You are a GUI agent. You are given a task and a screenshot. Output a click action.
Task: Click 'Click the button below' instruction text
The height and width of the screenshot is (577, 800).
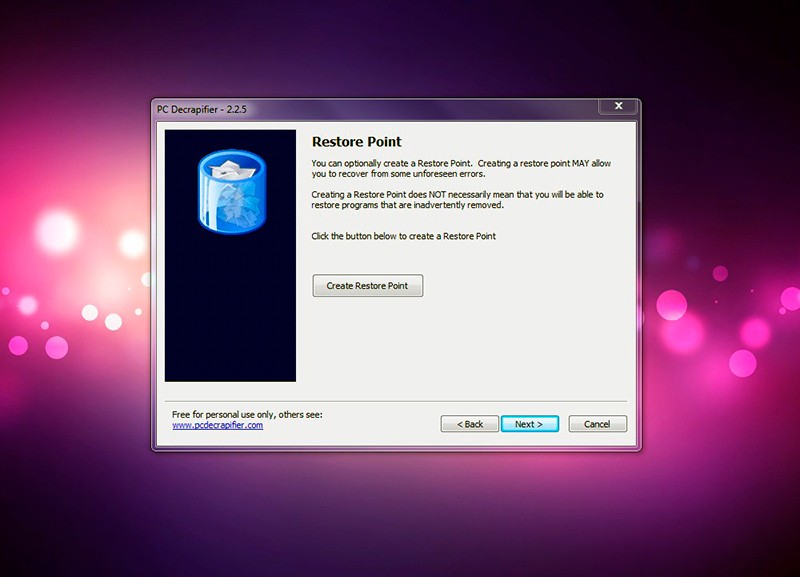404,236
